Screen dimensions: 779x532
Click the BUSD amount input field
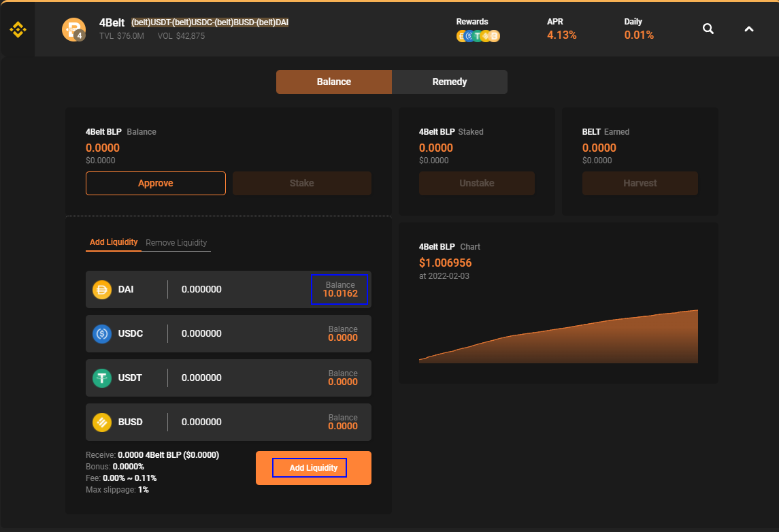click(201, 422)
